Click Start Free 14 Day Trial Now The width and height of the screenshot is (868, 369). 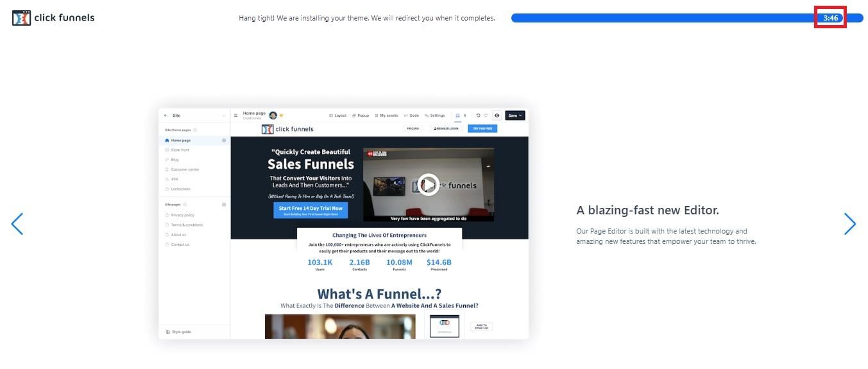coord(311,210)
